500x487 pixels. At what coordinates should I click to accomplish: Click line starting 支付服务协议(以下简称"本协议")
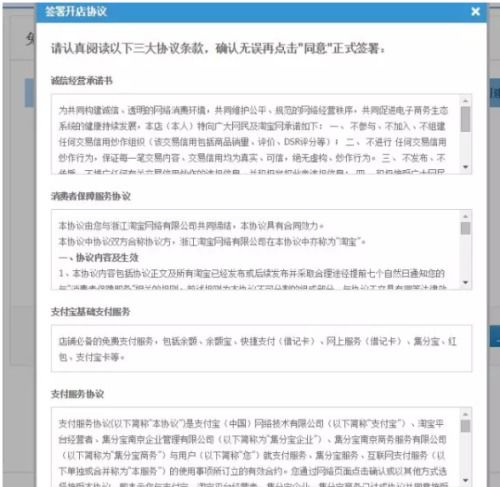(x=251, y=424)
